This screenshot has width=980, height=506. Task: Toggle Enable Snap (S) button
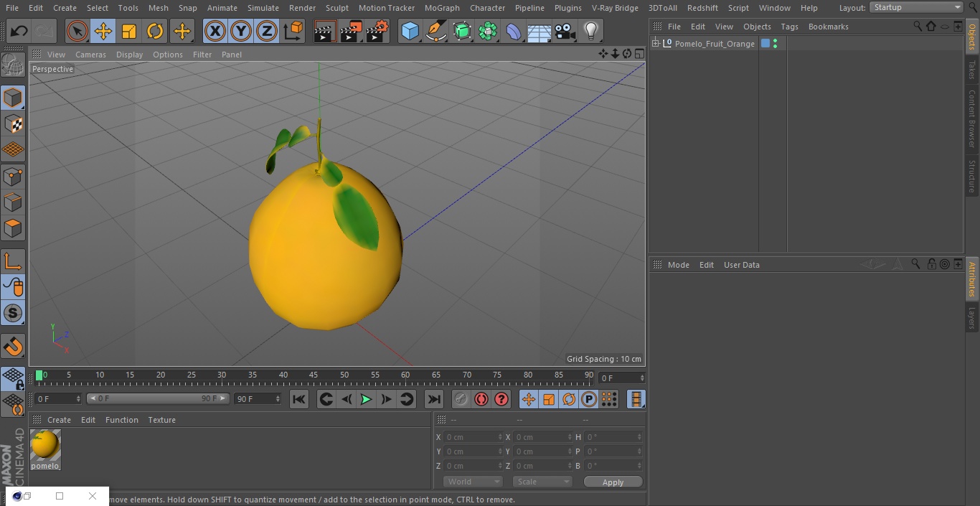(13, 313)
